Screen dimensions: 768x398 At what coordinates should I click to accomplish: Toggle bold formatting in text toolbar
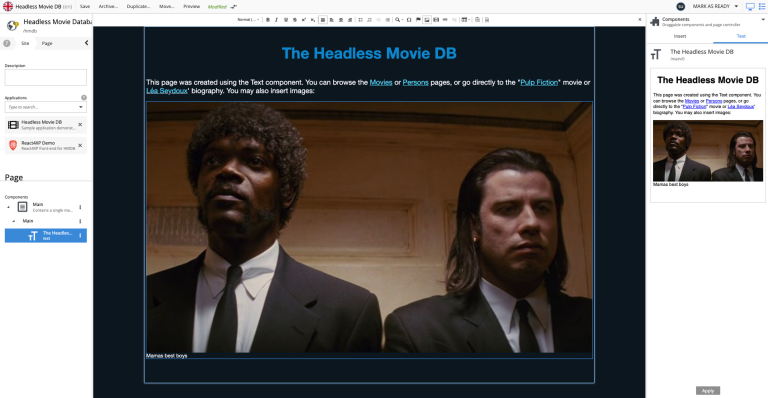coord(268,20)
